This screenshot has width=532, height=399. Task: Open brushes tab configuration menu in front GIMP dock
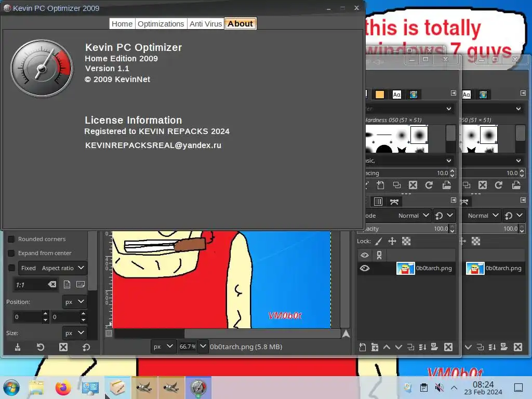click(453, 93)
